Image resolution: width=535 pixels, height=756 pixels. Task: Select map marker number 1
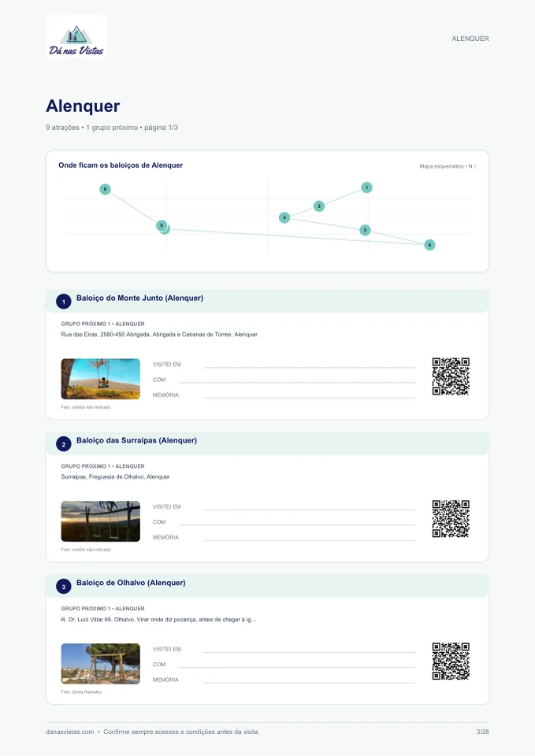pyautogui.click(x=366, y=187)
